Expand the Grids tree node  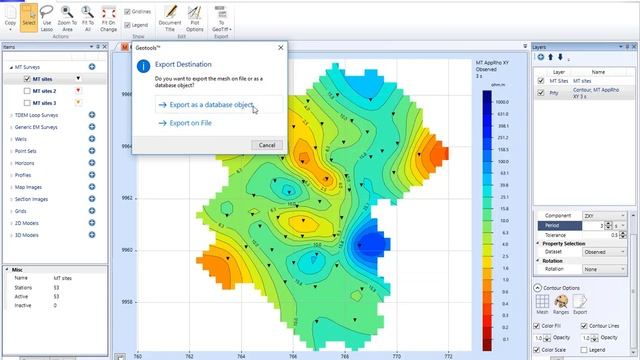[11, 211]
